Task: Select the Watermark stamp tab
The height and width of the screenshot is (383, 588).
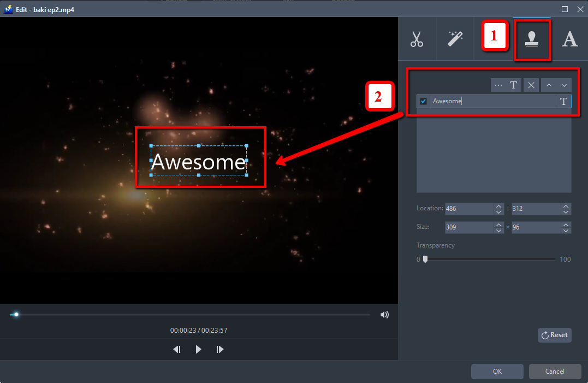Action: (x=532, y=39)
